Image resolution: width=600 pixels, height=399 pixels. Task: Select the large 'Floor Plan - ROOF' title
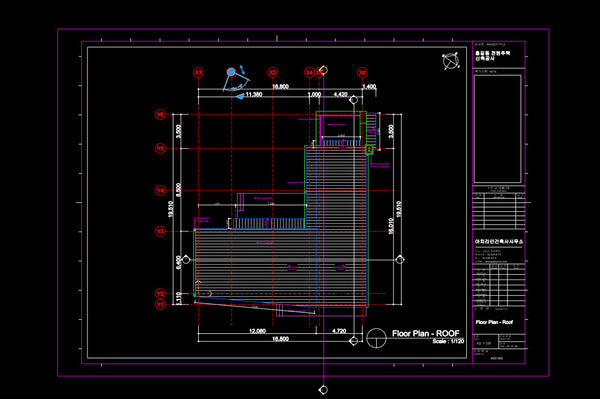(426, 334)
